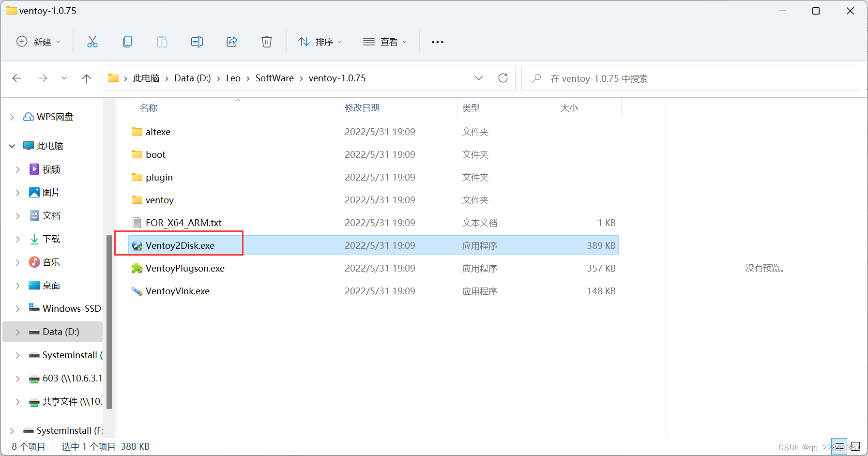
Task: Open the three-dot more options menu
Action: pos(438,42)
